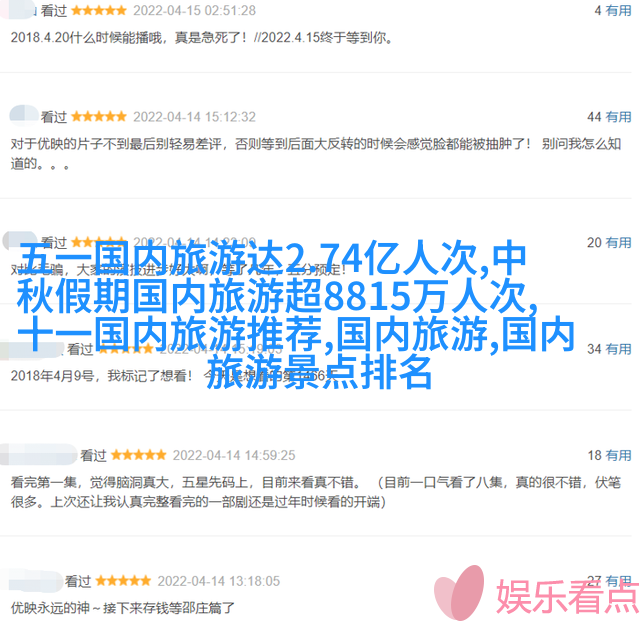This screenshot has height=621, width=640.
Task: Click 有用 beside the 44 count
Action: [x=618, y=117]
